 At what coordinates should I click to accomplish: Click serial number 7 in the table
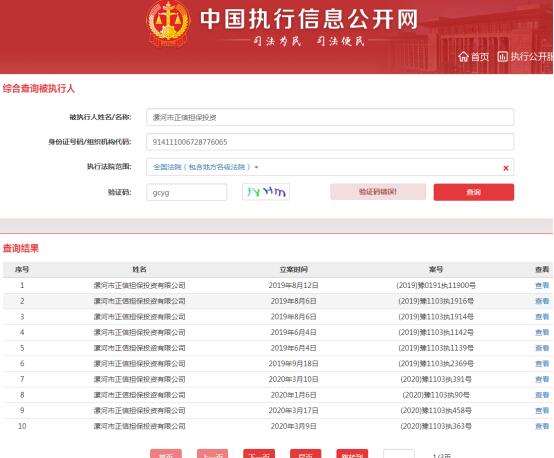coord(22,380)
